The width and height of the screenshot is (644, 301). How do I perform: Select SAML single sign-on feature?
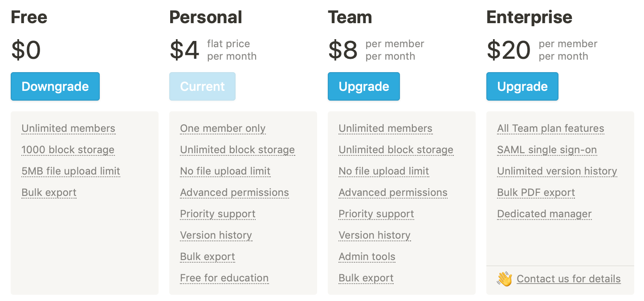pos(547,150)
